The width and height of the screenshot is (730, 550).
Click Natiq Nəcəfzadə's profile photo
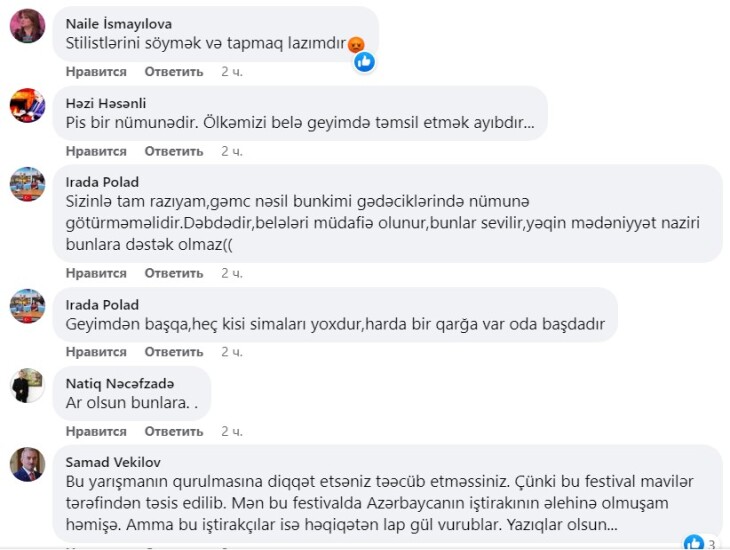27,385
